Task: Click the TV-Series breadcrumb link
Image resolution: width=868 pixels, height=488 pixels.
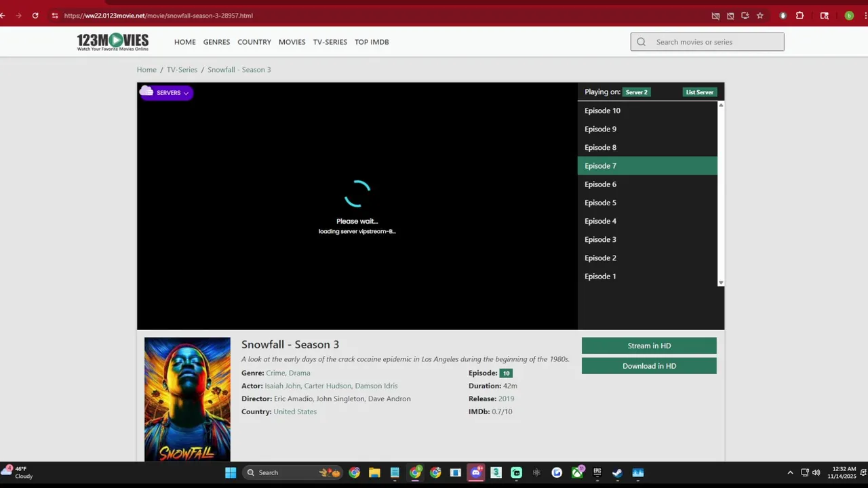Action: tap(182, 70)
